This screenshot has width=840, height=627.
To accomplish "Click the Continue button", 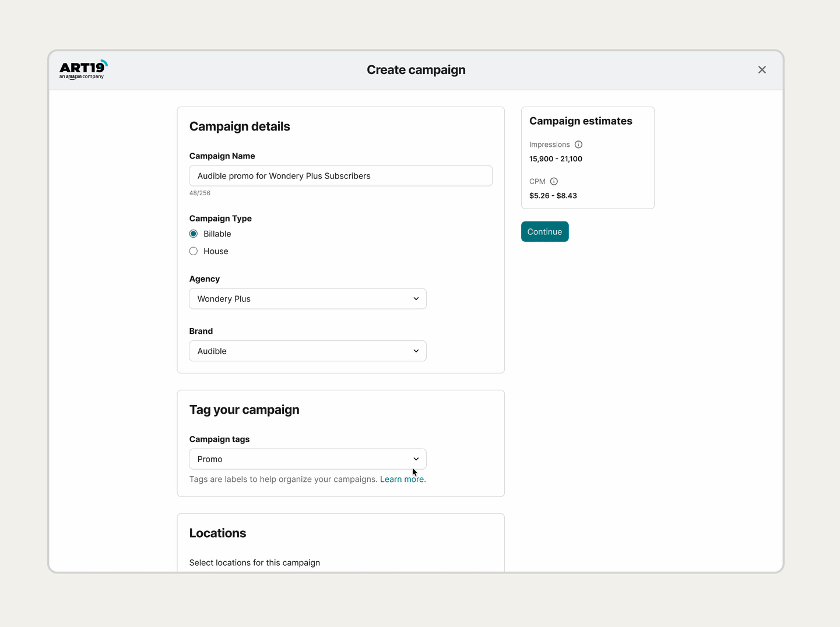I will click(x=545, y=231).
